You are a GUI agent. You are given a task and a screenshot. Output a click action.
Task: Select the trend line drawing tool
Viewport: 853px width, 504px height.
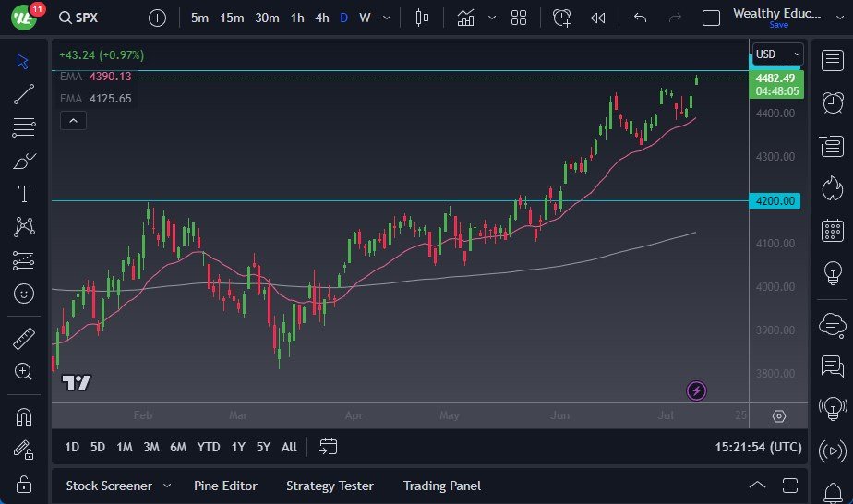click(x=24, y=94)
